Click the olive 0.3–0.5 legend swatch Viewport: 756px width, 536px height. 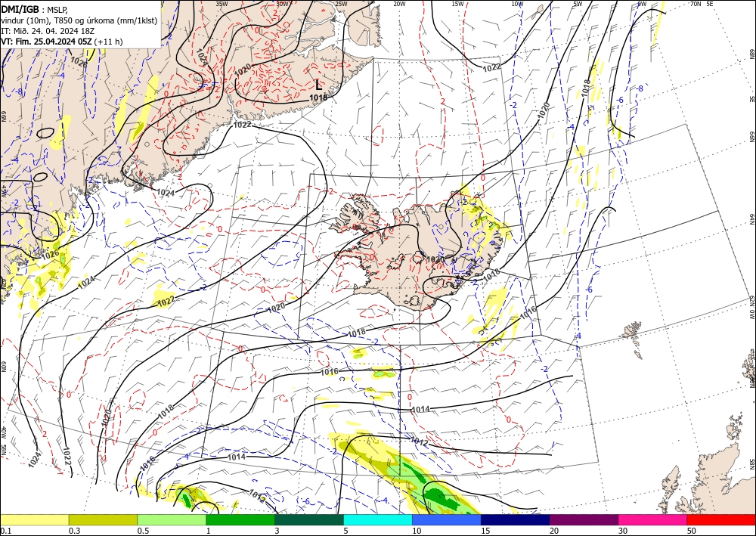103,519
